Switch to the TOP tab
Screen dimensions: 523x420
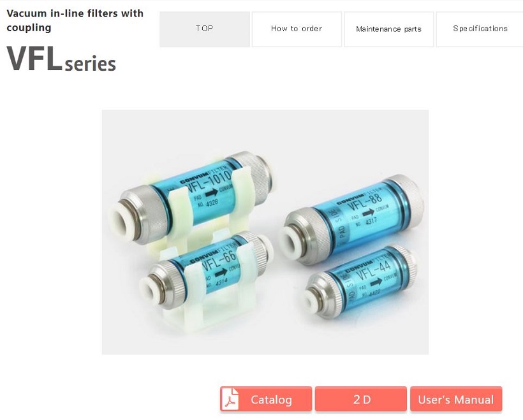[205, 29]
